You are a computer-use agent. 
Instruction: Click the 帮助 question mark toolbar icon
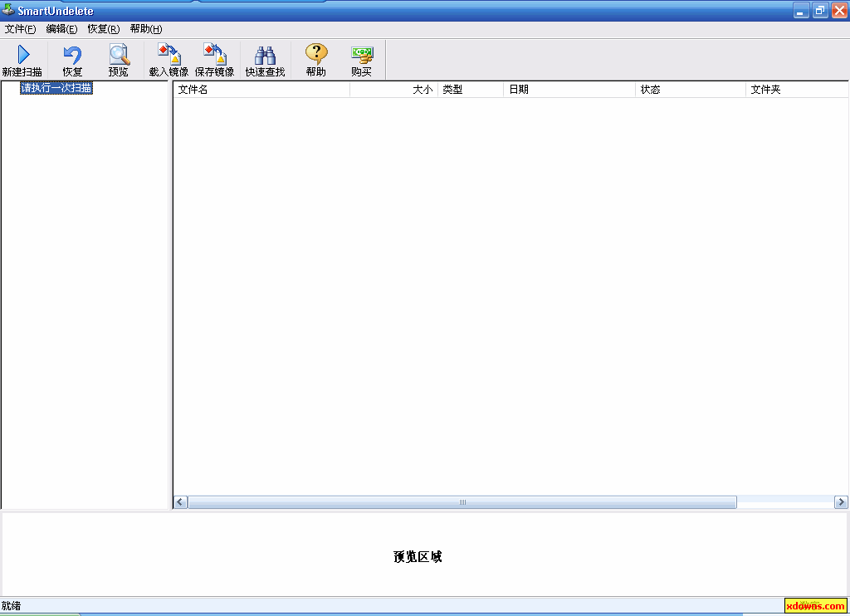pyautogui.click(x=316, y=61)
